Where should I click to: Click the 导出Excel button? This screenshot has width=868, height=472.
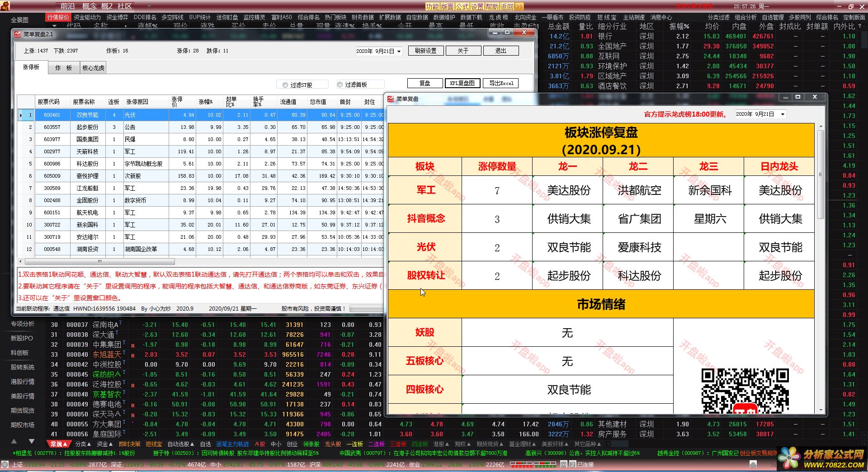tap(501, 83)
